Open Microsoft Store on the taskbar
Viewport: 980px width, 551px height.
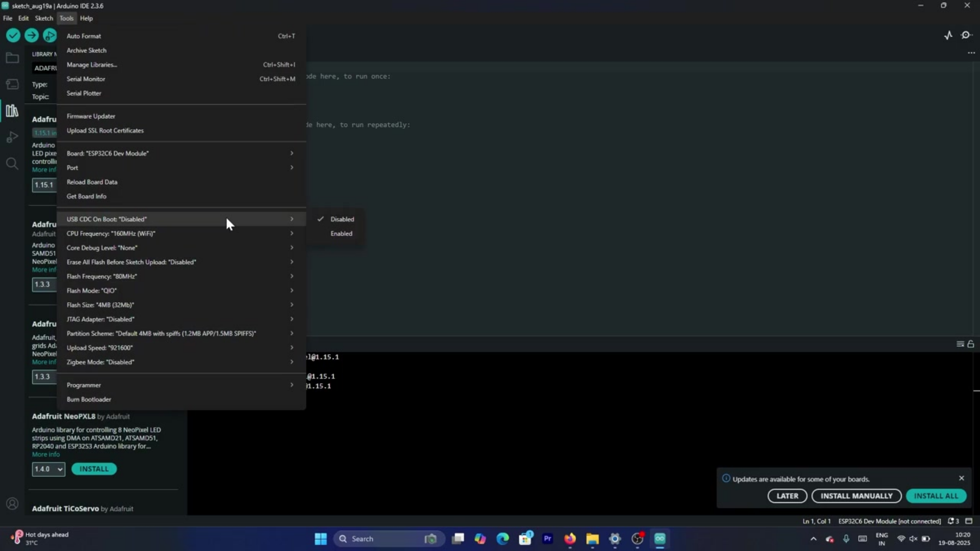(525, 539)
